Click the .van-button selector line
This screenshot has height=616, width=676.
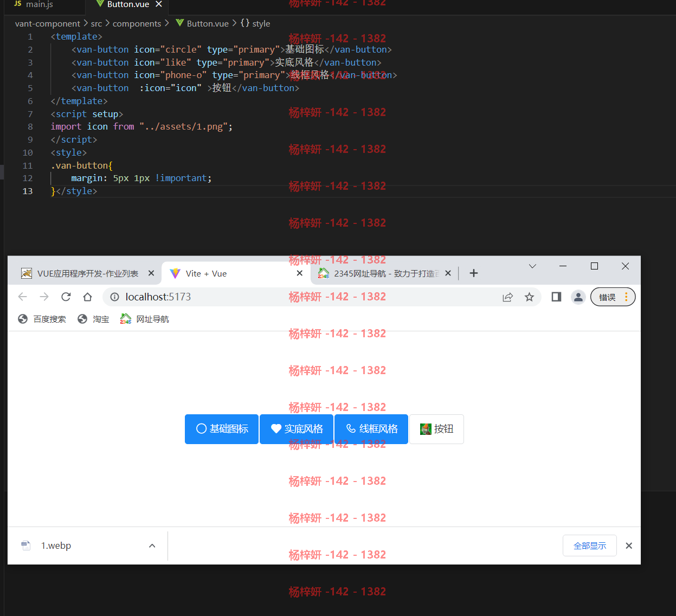(81, 165)
